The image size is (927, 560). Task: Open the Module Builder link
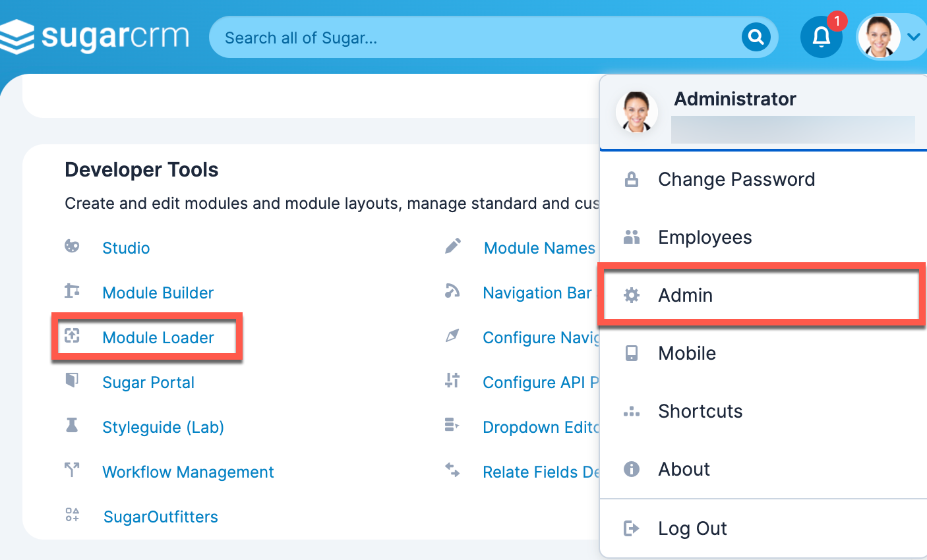pos(158,293)
